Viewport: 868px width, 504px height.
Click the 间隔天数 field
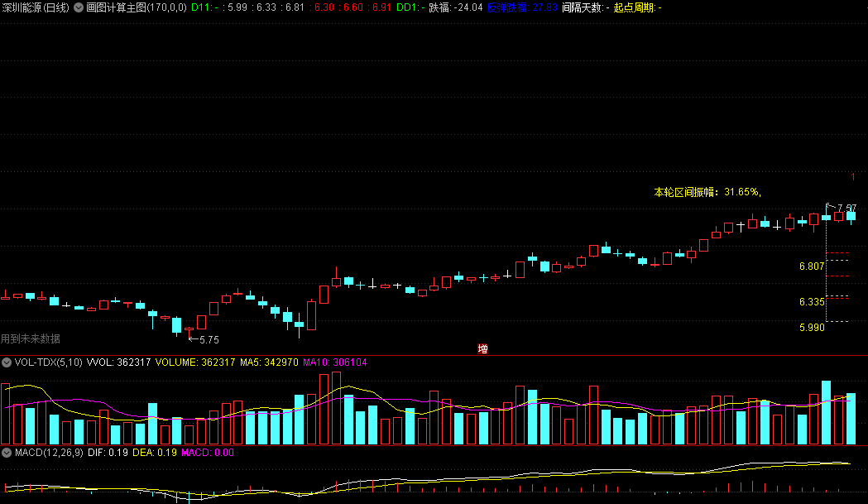tap(585, 7)
